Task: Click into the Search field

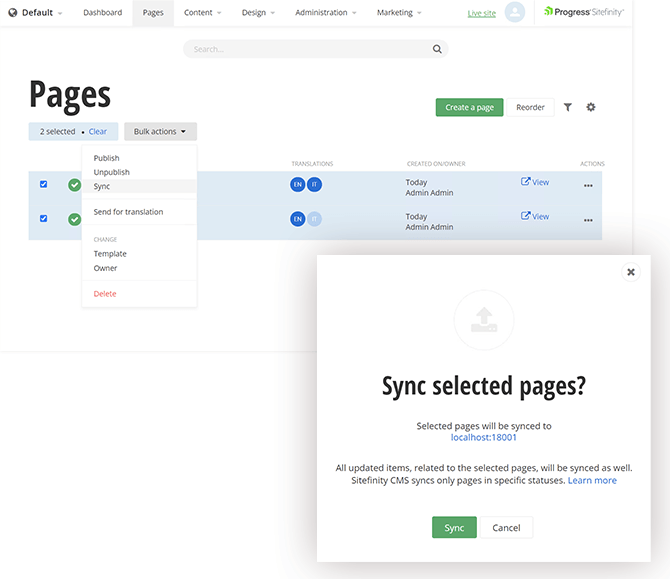Action: (x=305, y=49)
